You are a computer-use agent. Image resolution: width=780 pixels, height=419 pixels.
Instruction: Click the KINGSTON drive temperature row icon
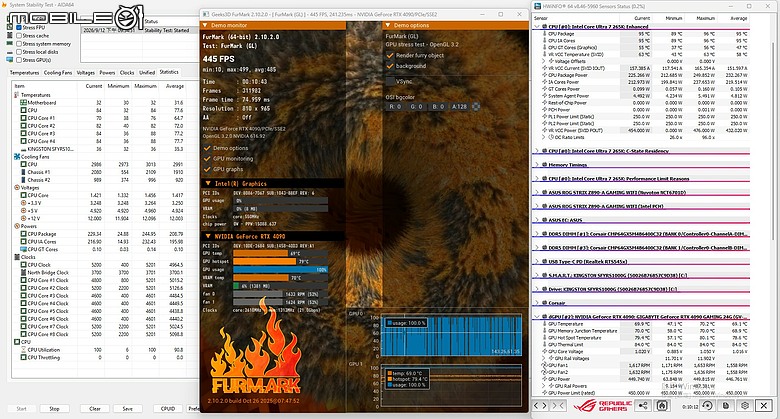click(x=23, y=149)
